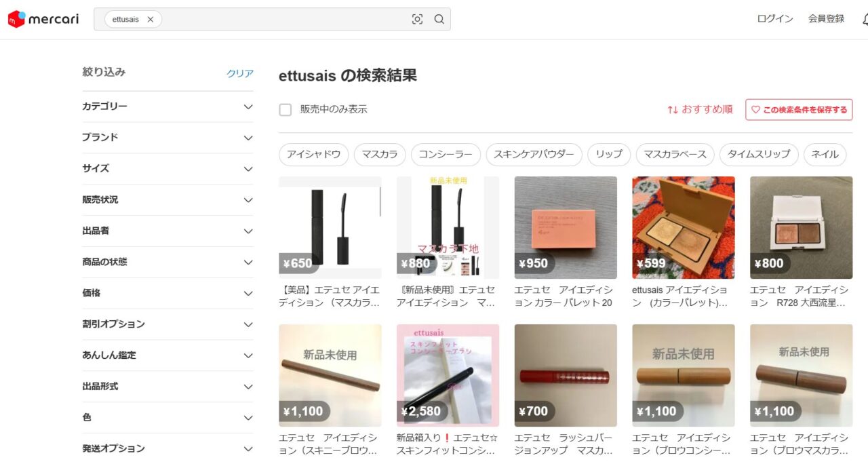Expand the 色 filter section
The height and width of the screenshot is (464, 868).
tap(167, 417)
